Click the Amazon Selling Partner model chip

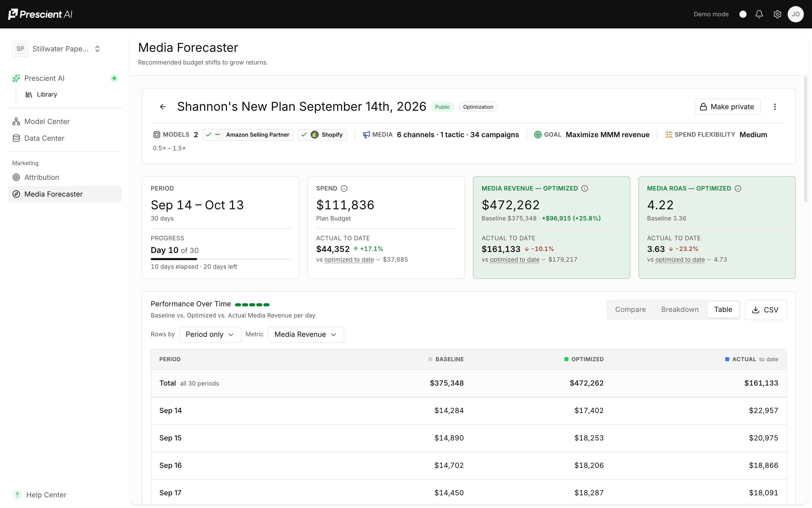(x=248, y=135)
